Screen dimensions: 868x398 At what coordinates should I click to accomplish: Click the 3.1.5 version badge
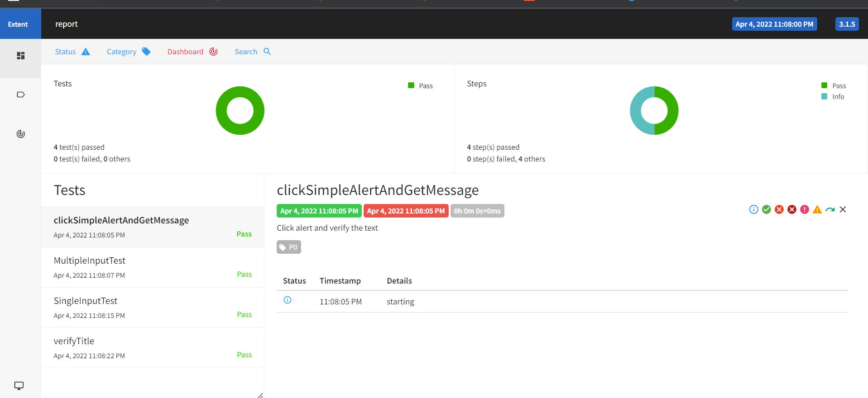coord(847,24)
